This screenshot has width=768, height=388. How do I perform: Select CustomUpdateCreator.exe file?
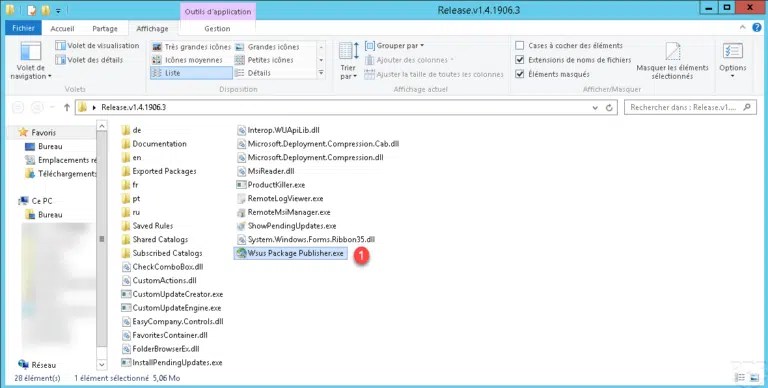coord(172,294)
